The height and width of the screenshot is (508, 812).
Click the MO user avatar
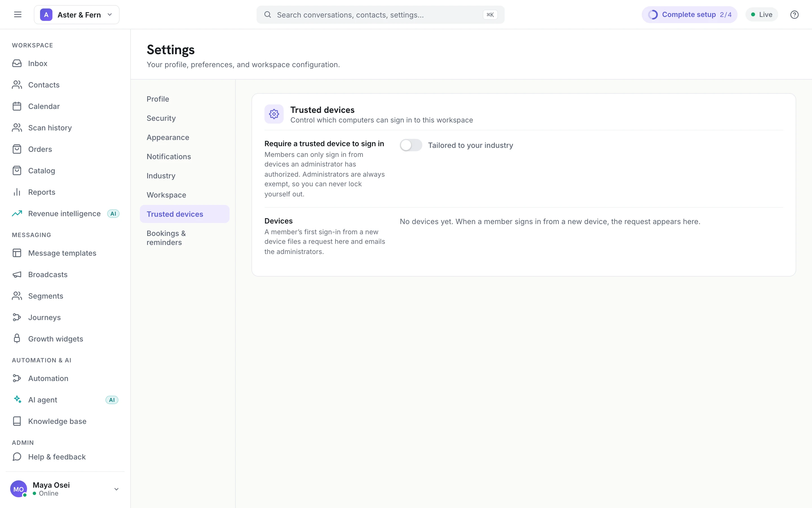click(18, 489)
